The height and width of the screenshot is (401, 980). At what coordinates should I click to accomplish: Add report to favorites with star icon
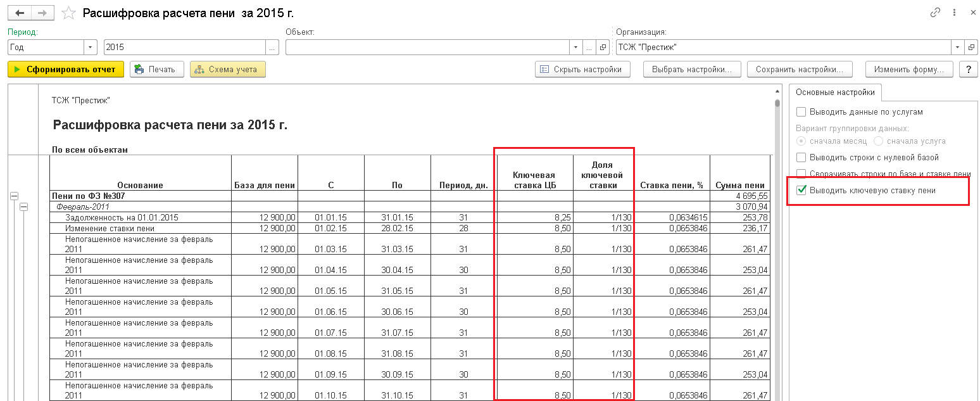68,13
